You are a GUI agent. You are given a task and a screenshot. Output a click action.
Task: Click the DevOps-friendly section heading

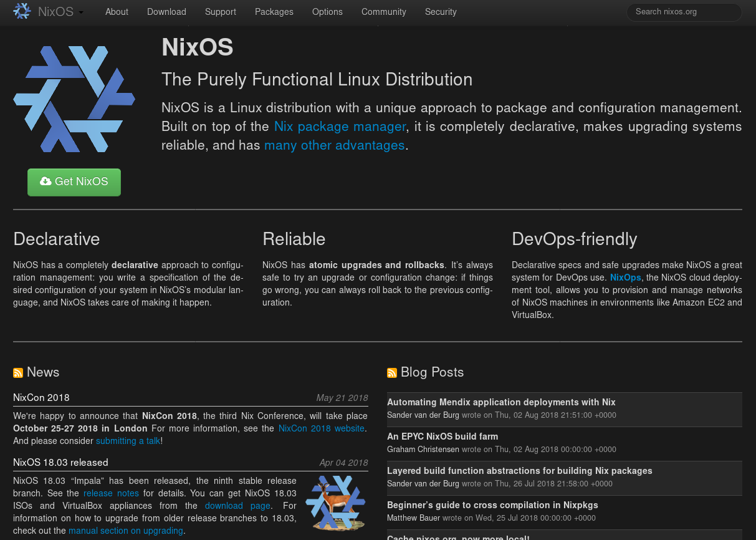[575, 239]
